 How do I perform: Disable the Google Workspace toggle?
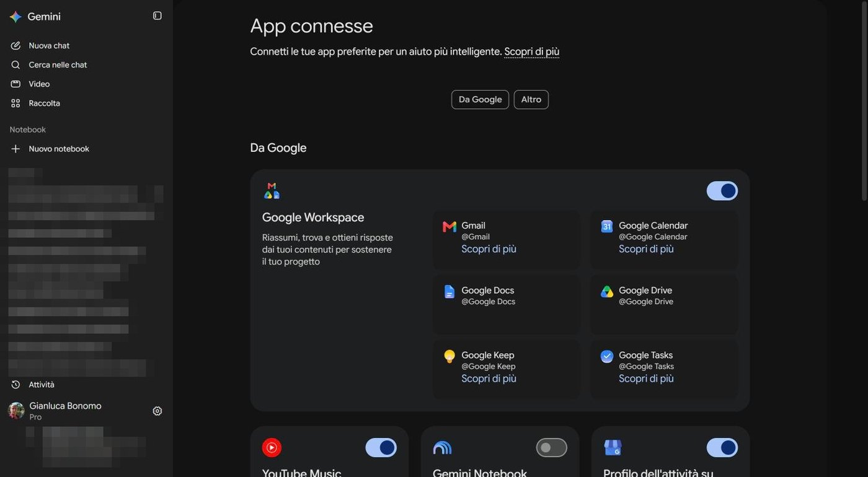click(x=722, y=191)
